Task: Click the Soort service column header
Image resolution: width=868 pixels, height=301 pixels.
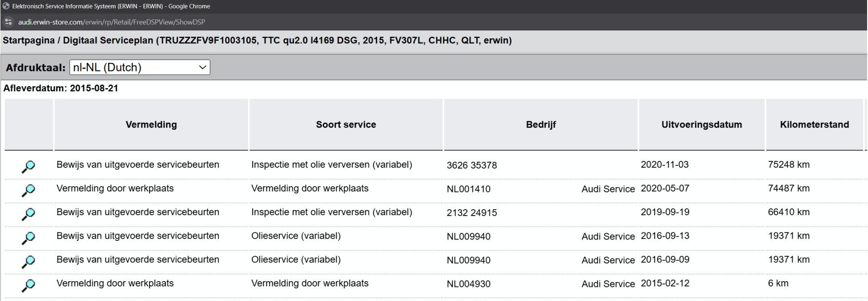Action: (x=346, y=125)
